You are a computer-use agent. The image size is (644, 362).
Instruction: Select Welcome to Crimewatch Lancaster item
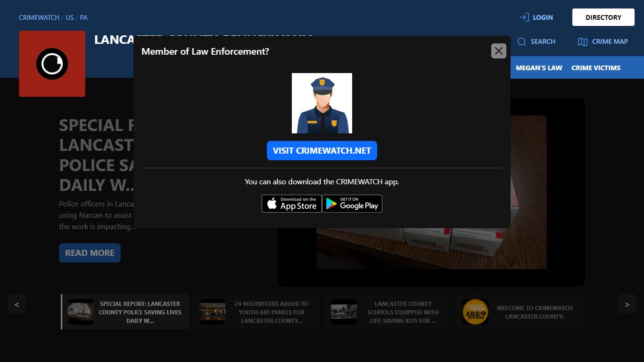[x=519, y=312]
